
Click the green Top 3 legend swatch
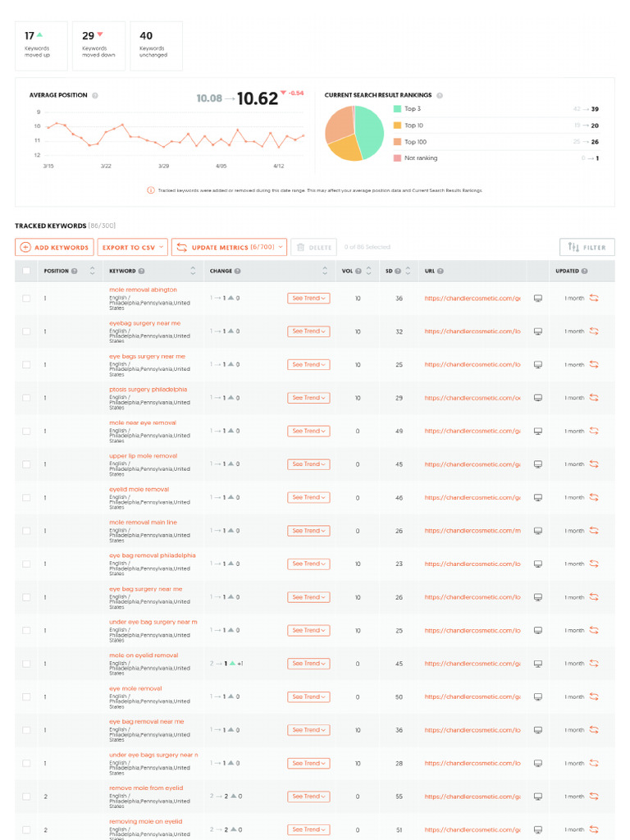point(397,109)
